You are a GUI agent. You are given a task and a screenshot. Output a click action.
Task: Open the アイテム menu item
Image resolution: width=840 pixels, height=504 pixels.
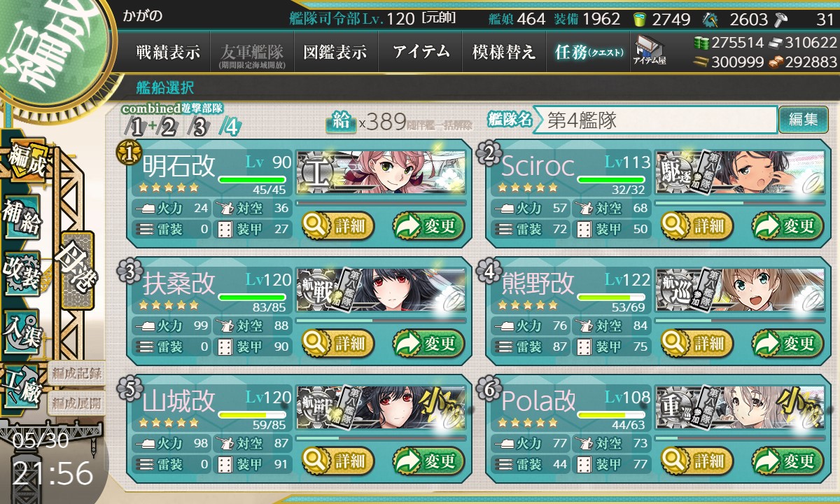coord(421,52)
